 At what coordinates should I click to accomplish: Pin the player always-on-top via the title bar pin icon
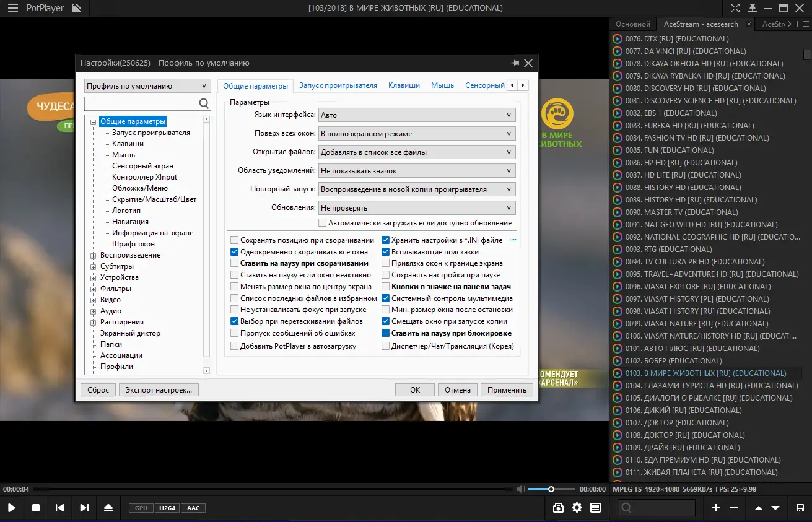point(751,8)
